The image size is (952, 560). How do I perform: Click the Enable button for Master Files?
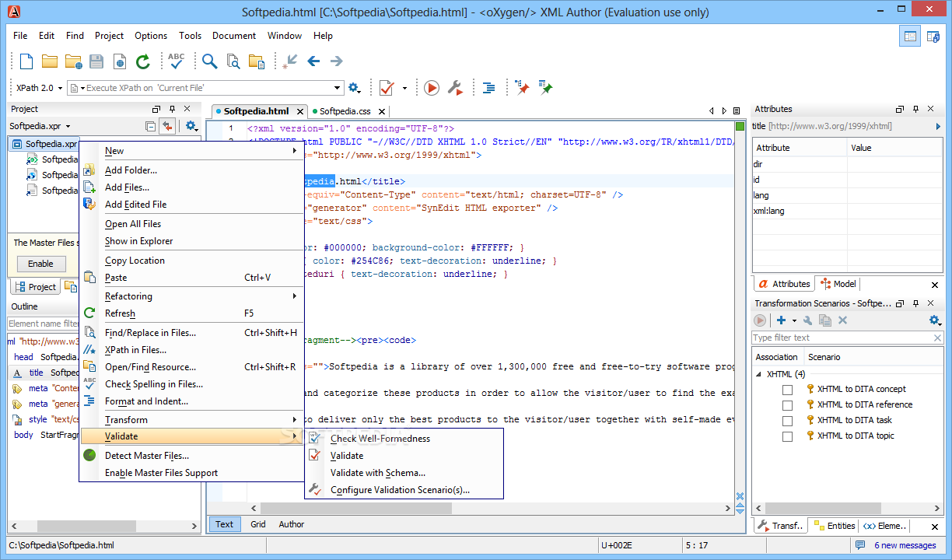(x=40, y=264)
